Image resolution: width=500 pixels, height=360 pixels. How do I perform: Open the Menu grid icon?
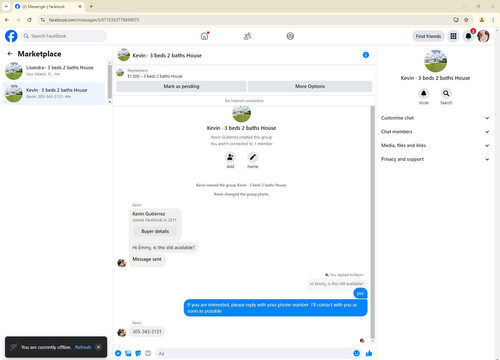(453, 36)
